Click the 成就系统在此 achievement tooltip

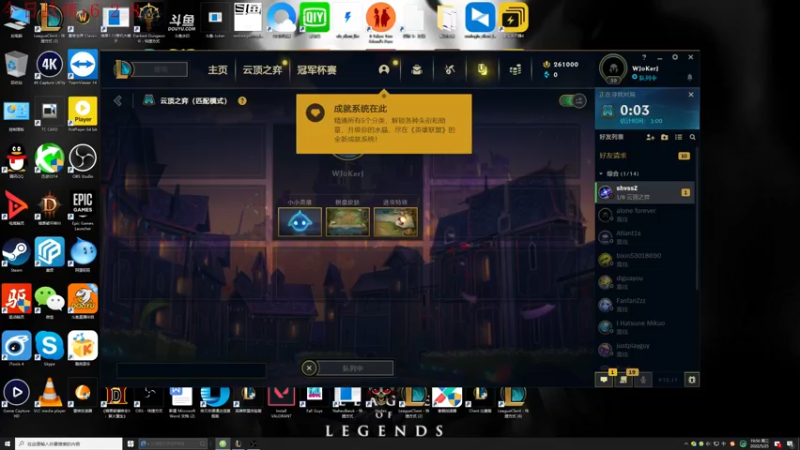tap(384, 123)
